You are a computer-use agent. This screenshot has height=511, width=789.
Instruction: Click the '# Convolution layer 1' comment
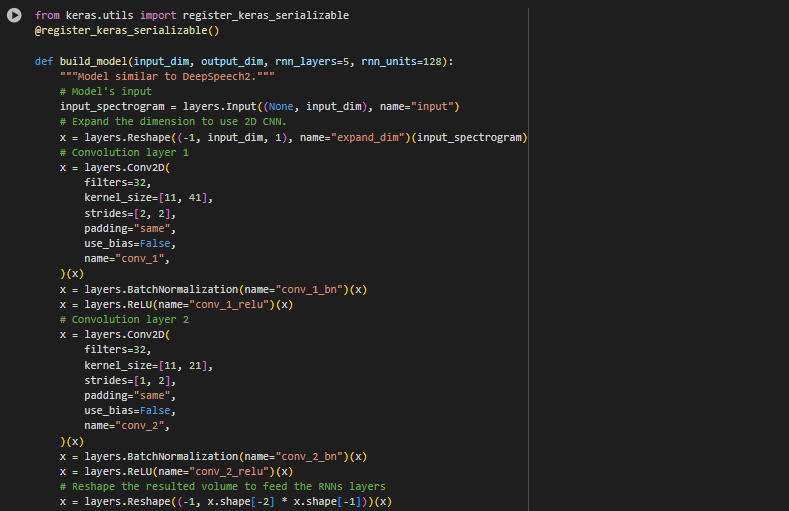coord(124,152)
